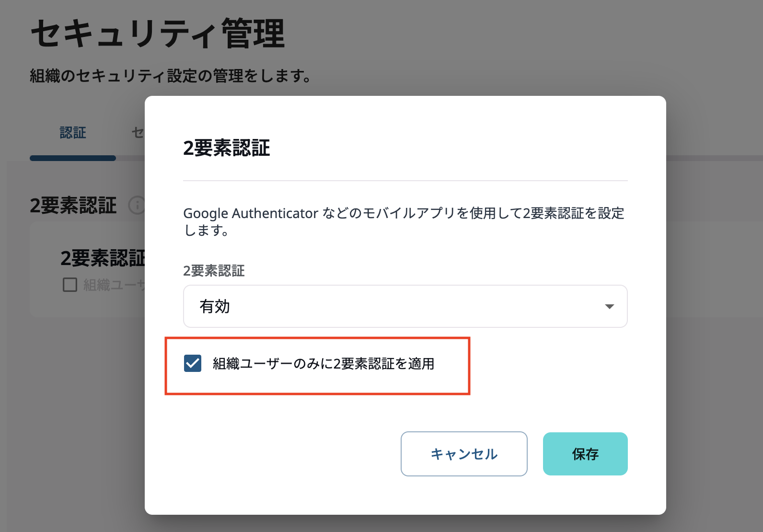Screen dimensions: 763x532
Task: Click the Google Authenticator description text
Action: coord(404,221)
